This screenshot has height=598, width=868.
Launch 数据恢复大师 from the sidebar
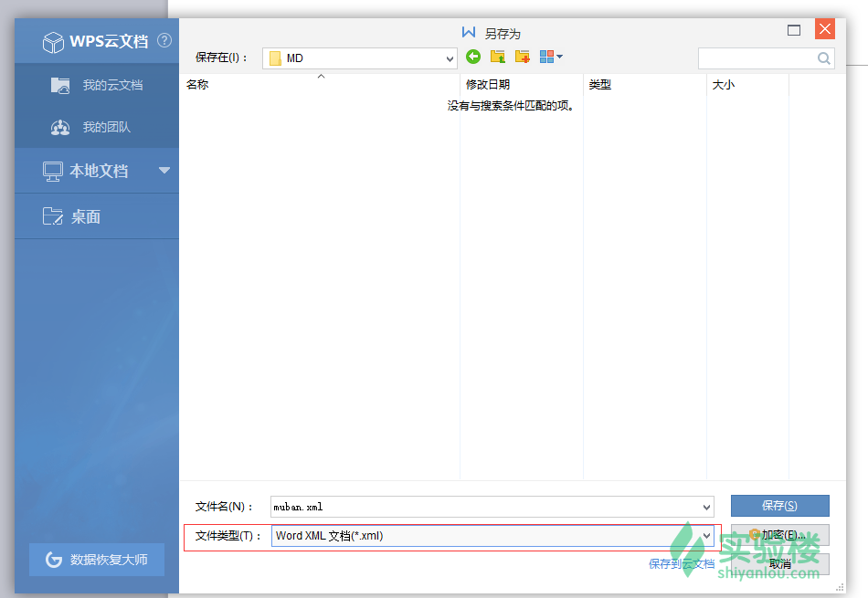[x=96, y=560]
